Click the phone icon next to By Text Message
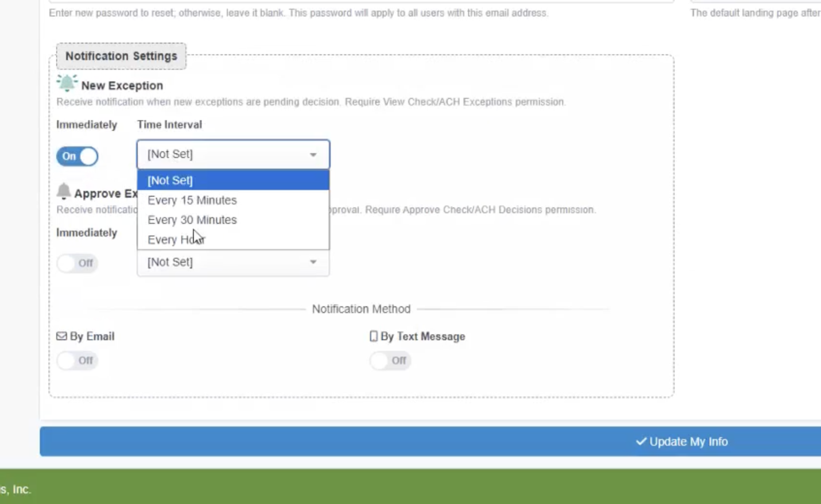Viewport: 821px width, 504px height. tap(373, 336)
